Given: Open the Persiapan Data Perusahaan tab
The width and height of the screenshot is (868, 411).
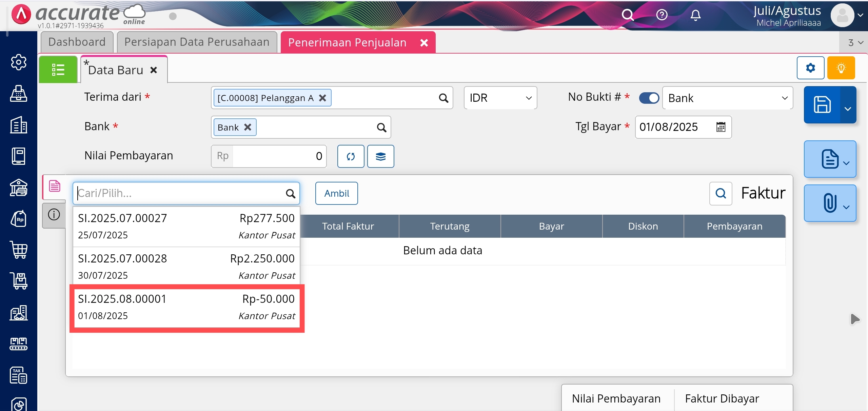Looking at the screenshot, I should pos(197,42).
